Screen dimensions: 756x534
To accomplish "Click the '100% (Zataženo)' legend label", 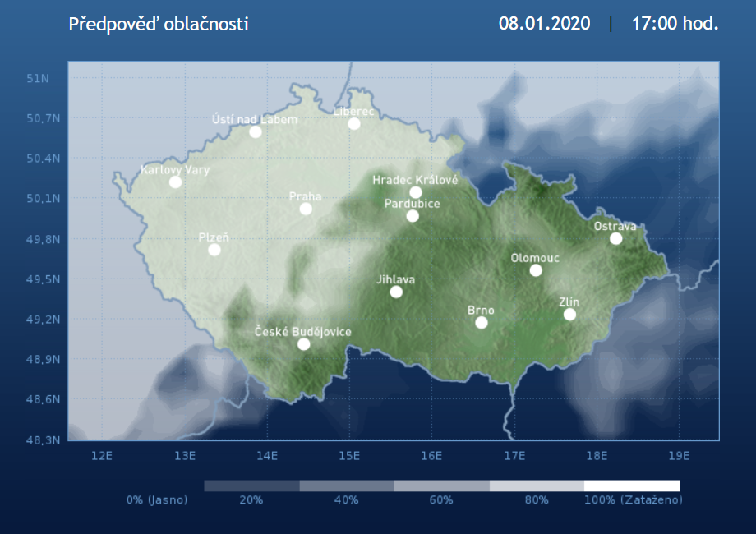I will 634,499.
